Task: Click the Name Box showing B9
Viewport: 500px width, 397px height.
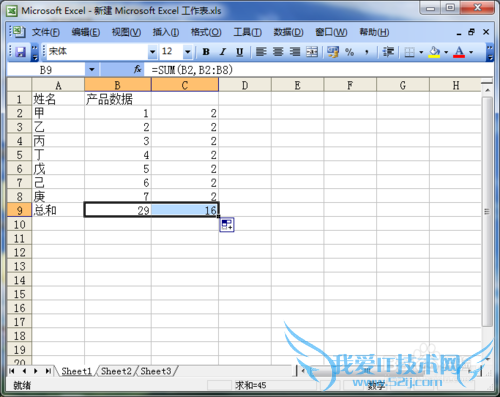Action: pyautogui.click(x=46, y=70)
